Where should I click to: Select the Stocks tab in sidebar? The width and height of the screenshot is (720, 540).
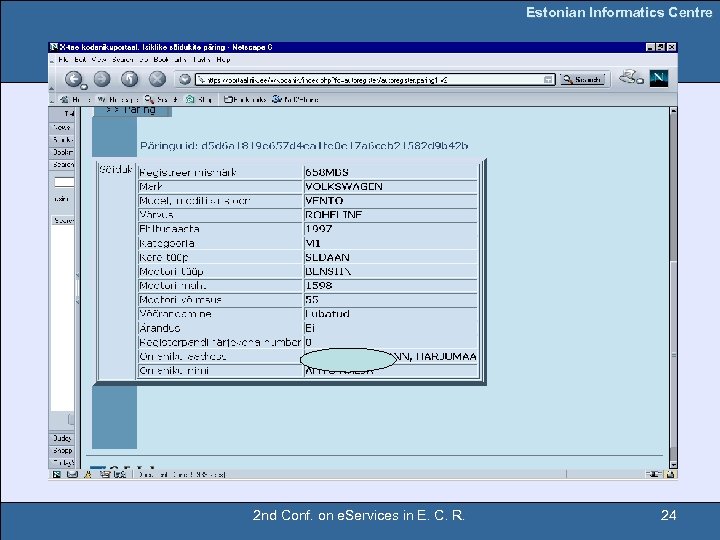[62, 140]
